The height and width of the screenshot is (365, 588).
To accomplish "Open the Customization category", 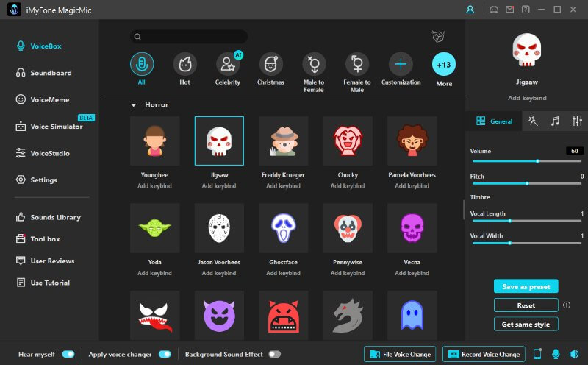I will tap(401, 64).
